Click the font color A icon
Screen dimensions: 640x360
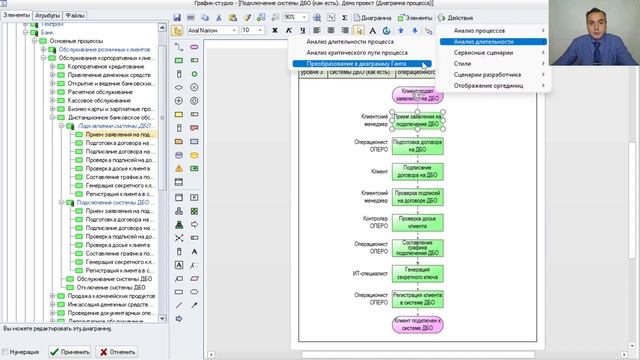pos(373,30)
